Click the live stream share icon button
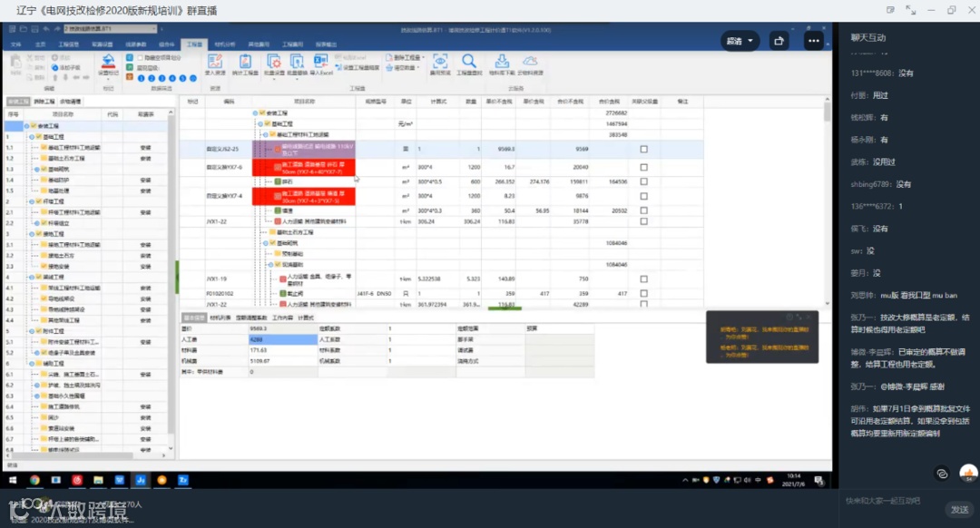Viewport: 980px width, 528px height. [x=779, y=41]
